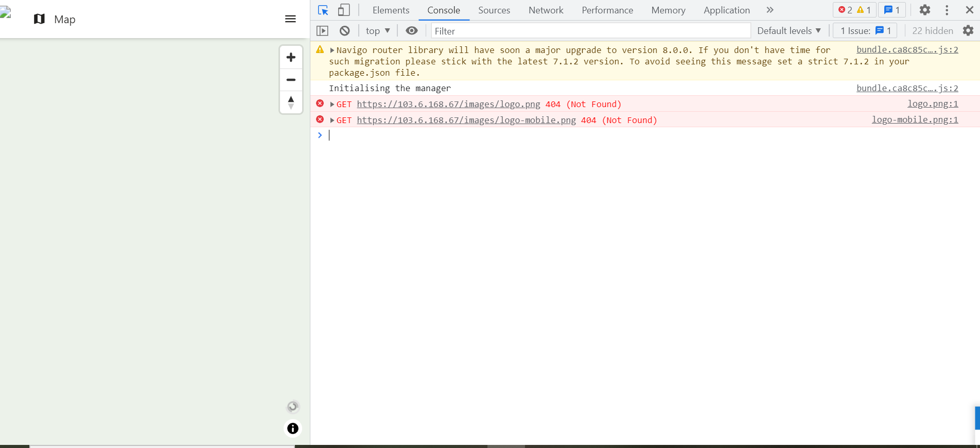Viewport: 980px width, 448px height.
Task: Expand the Navigo router warning message
Action: [x=332, y=50]
